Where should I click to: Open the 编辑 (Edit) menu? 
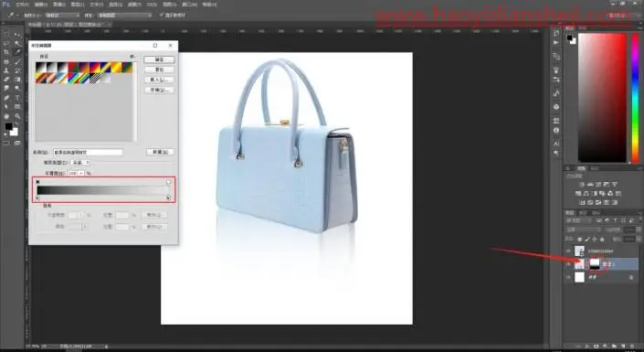(41, 5)
